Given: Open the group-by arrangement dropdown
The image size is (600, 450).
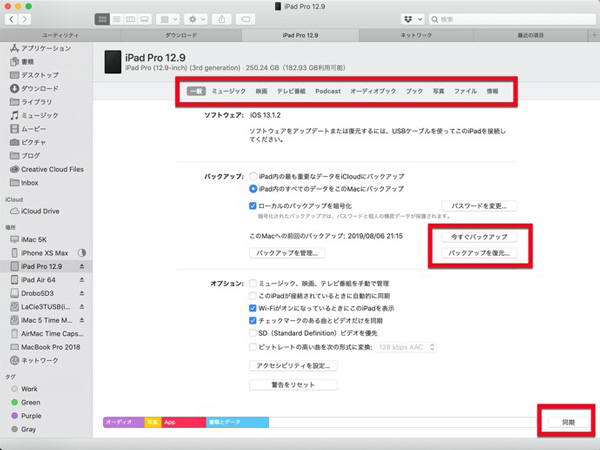Looking at the screenshot, I should [x=168, y=19].
